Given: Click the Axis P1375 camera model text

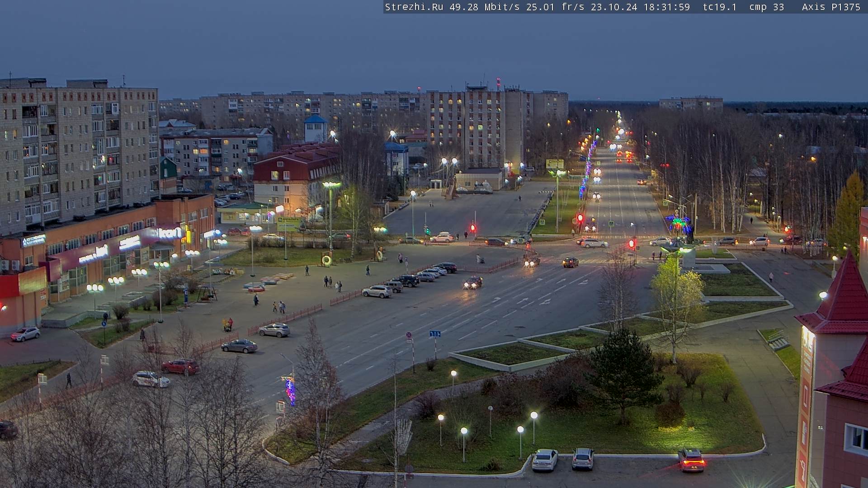Looking at the screenshot, I should [x=831, y=7].
